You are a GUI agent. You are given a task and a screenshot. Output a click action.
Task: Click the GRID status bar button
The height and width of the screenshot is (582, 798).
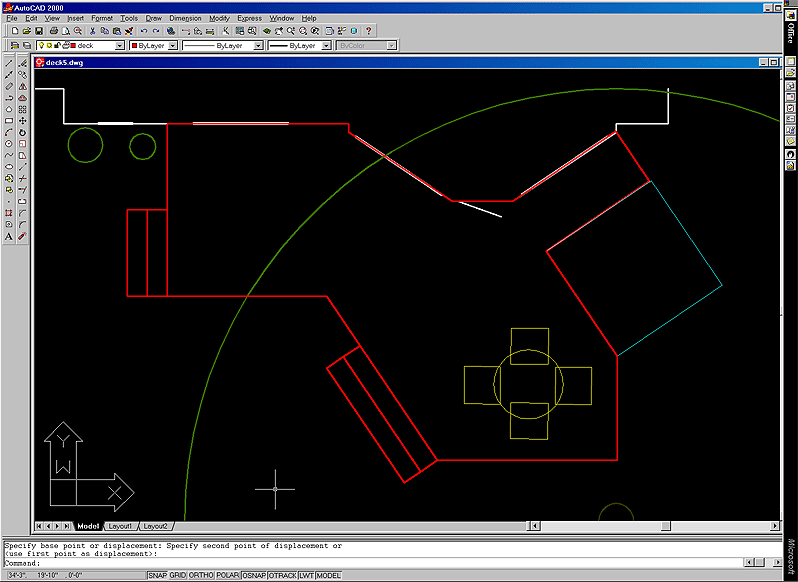(x=178, y=576)
